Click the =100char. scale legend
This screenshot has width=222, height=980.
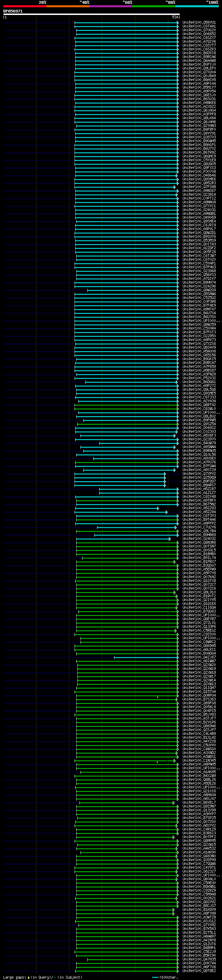click(165, 977)
